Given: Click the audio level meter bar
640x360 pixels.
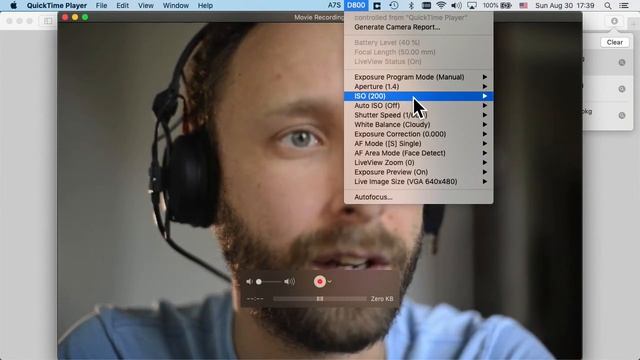Looking at the screenshot, I should (320, 299).
